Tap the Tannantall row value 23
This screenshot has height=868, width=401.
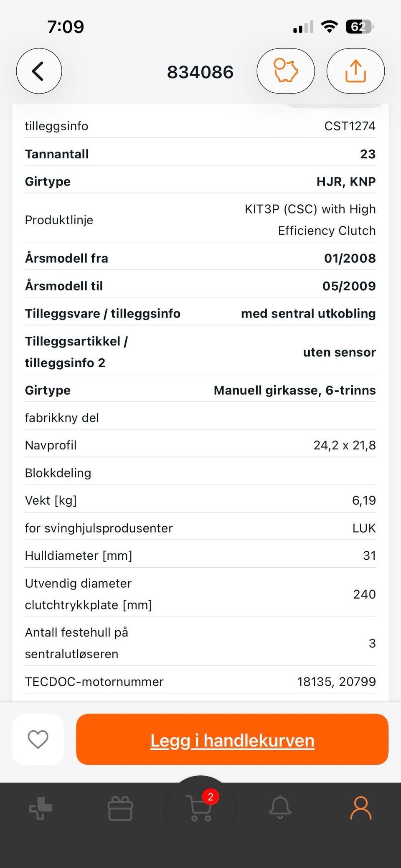[x=368, y=154]
